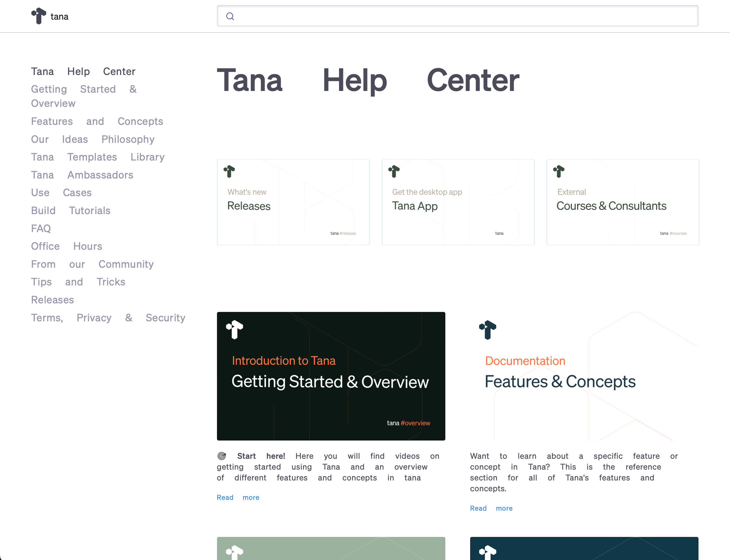Open the Features & Concepts documentation banner
Viewport: 731px width, 560px height.
[584, 376]
